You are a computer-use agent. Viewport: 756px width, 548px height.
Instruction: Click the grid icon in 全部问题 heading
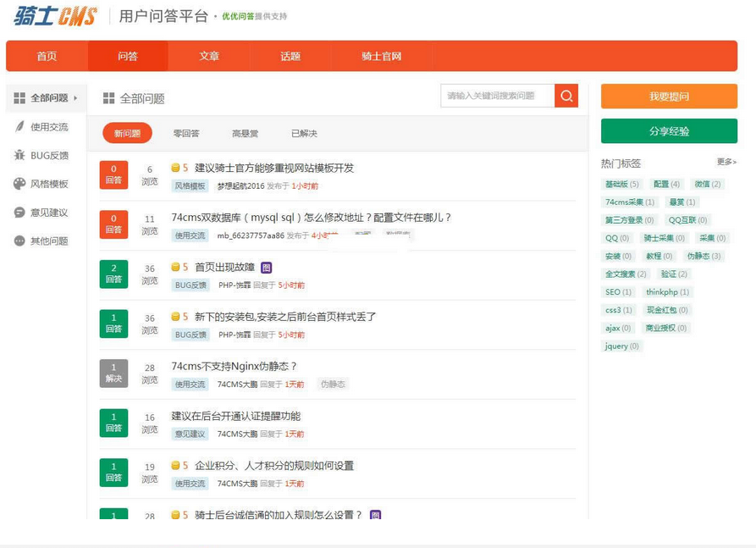(x=109, y=98)
